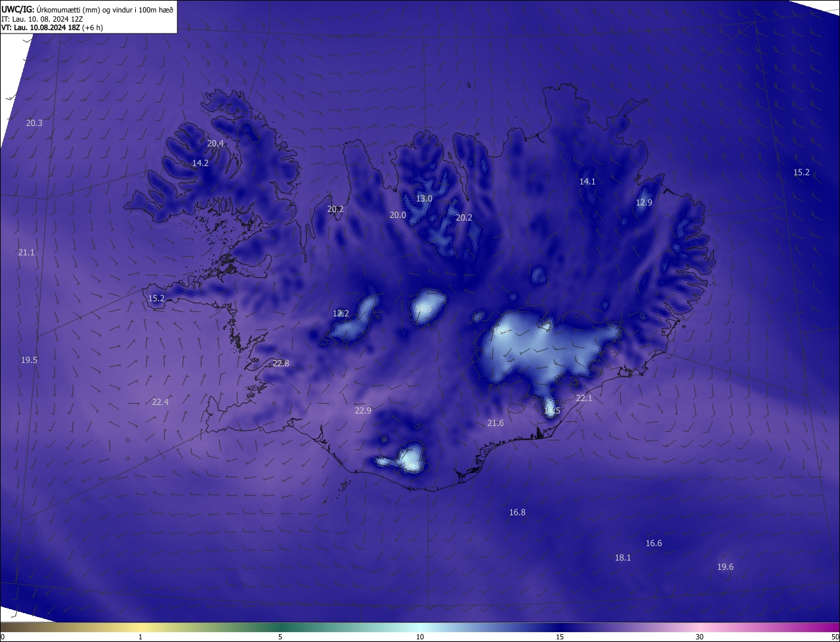Click the 21.6 value label
This screenshot has width=840, height=642.
pyautogui.click(x=495, y=423)
